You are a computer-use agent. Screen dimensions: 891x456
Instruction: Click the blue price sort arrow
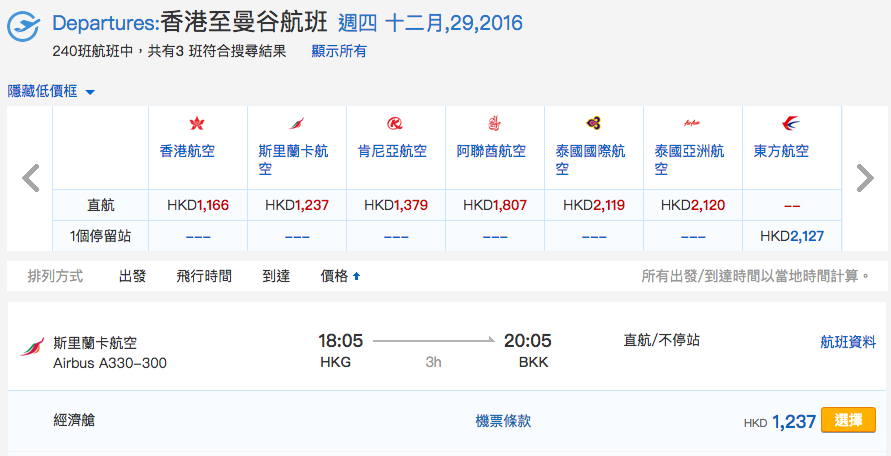356,276
